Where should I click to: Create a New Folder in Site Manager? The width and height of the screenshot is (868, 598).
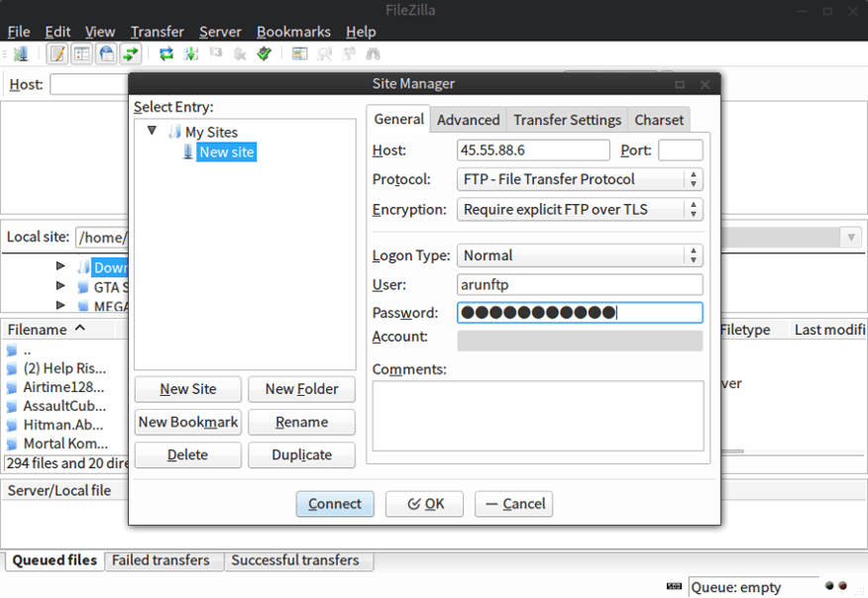[301, 389]
